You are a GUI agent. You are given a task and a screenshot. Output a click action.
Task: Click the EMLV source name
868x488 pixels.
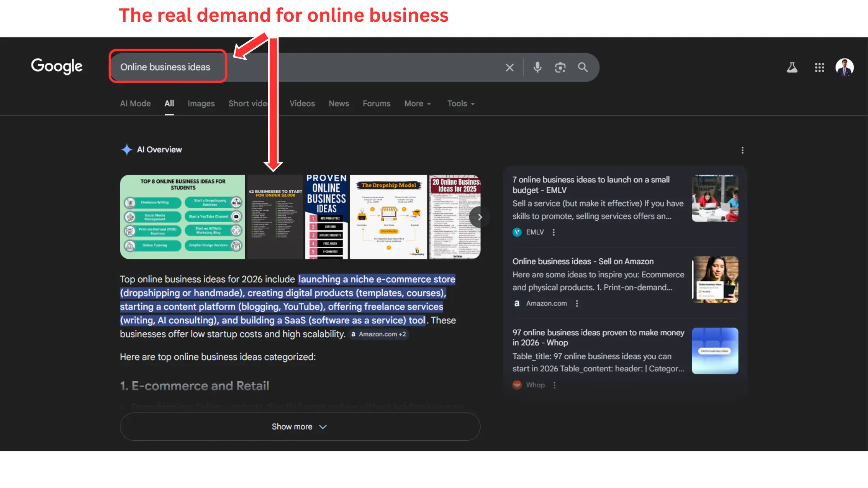tap(535, 232)
